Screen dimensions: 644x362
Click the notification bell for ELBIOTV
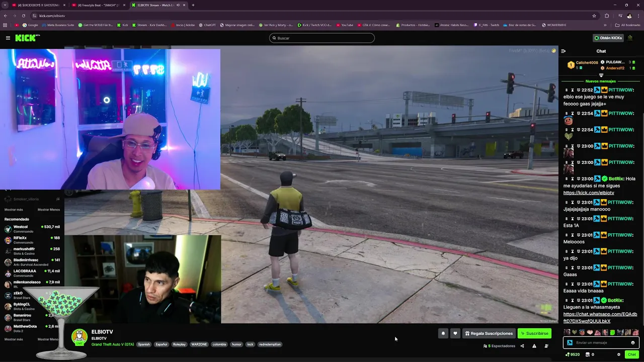(x=443, y=333)
